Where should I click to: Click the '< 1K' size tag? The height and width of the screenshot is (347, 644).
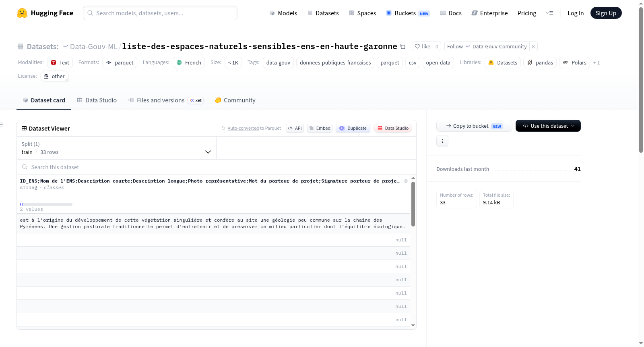pos(233,62)
